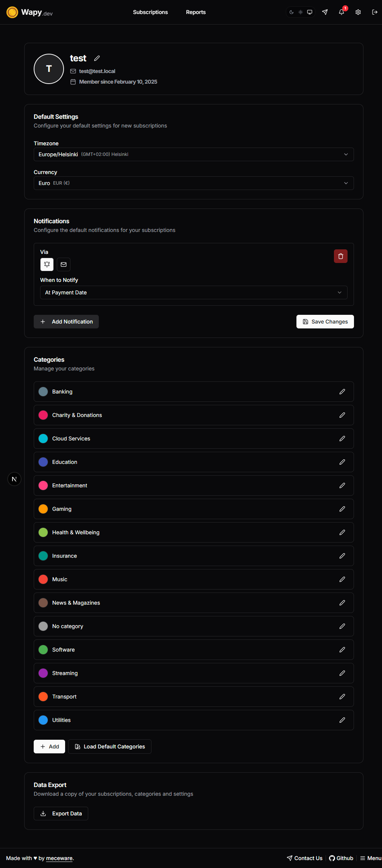The image size is (382, 868).
Task: Edit the user name pencil icon
Action: click(97, 58)
